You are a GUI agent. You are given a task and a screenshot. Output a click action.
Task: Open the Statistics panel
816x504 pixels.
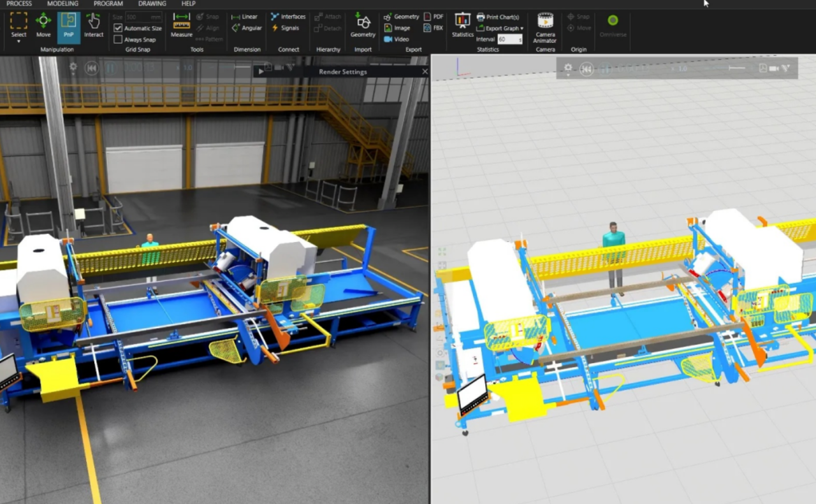[462, 25]
